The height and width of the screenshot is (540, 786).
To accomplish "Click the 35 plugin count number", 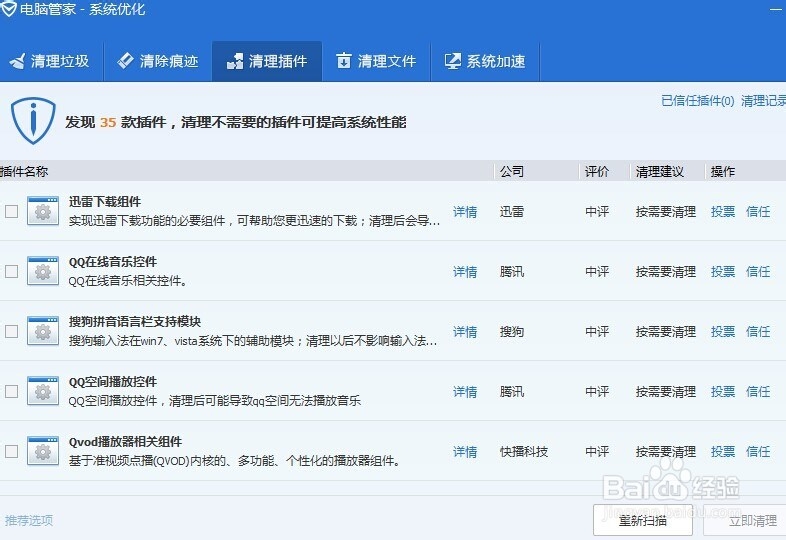I will coord(108,122).
